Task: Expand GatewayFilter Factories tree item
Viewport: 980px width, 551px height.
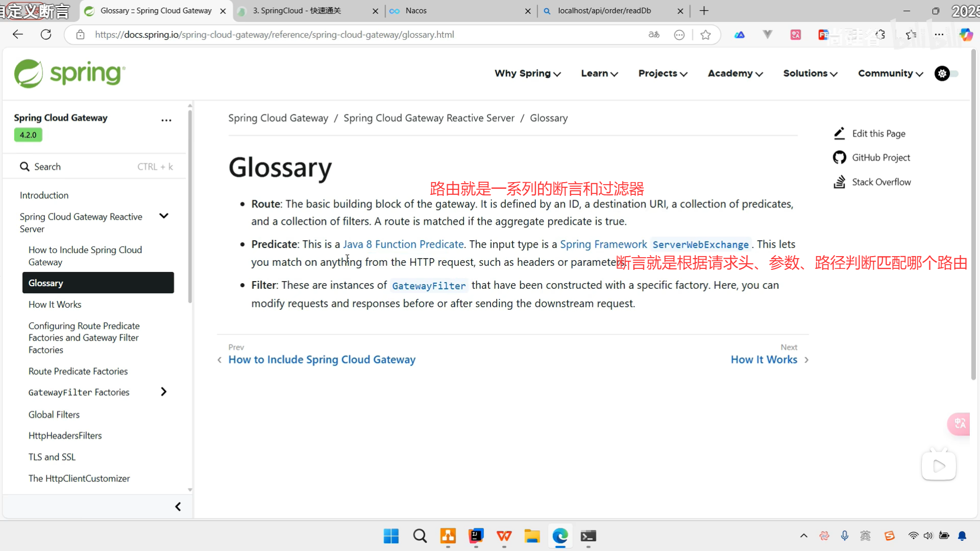Action: (163, 392)
